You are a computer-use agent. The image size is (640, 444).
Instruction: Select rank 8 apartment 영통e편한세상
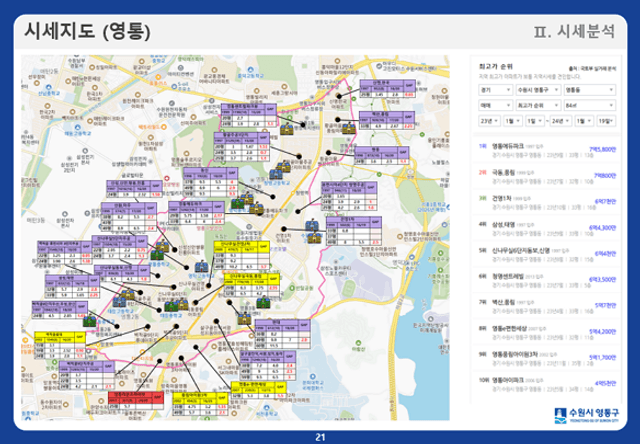pyautogui.click(x=547, y=332)
